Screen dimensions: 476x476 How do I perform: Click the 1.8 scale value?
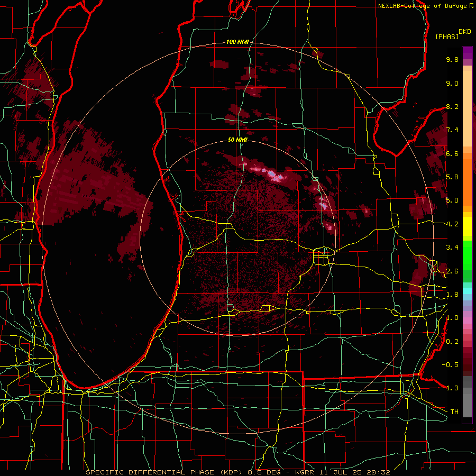coord(452,295)
